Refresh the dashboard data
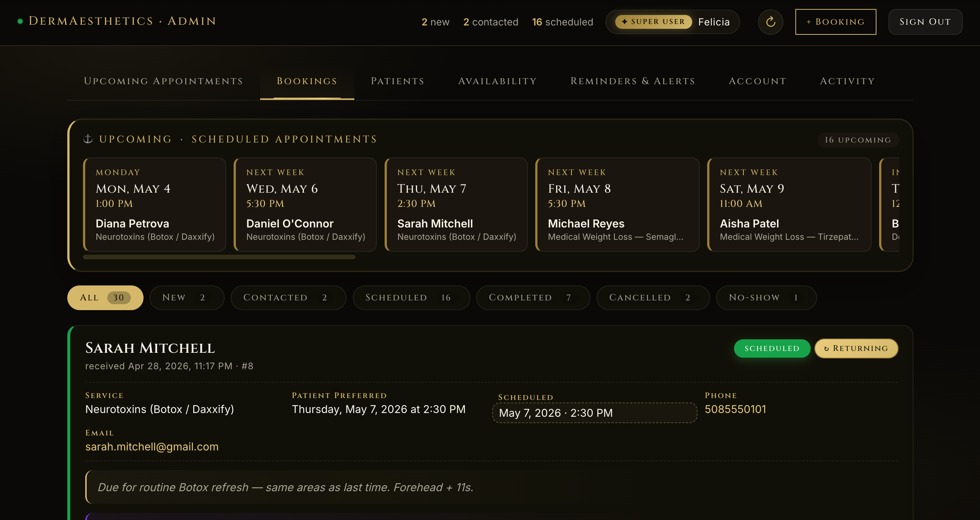Screen dimensions: 980x520 [x=770, y=22]
